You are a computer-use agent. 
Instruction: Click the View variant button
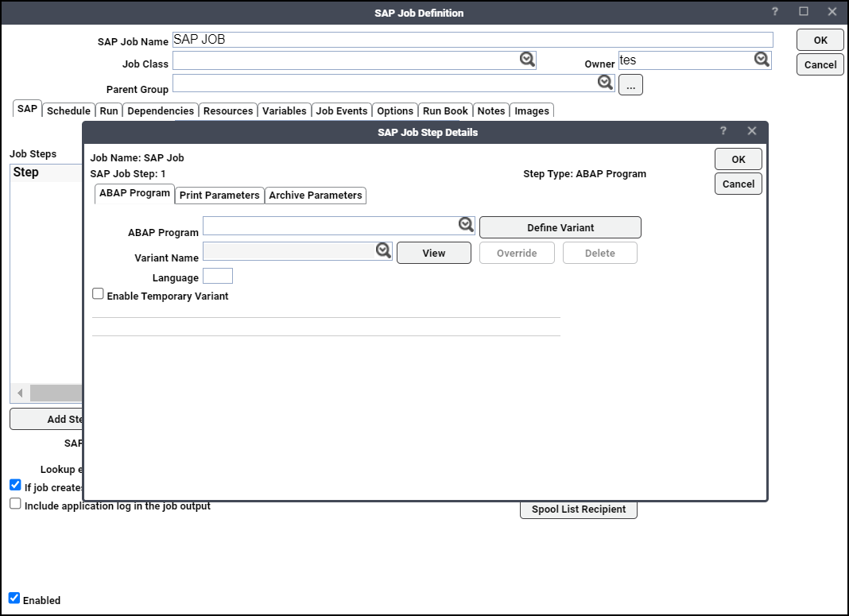click(434, 253)
